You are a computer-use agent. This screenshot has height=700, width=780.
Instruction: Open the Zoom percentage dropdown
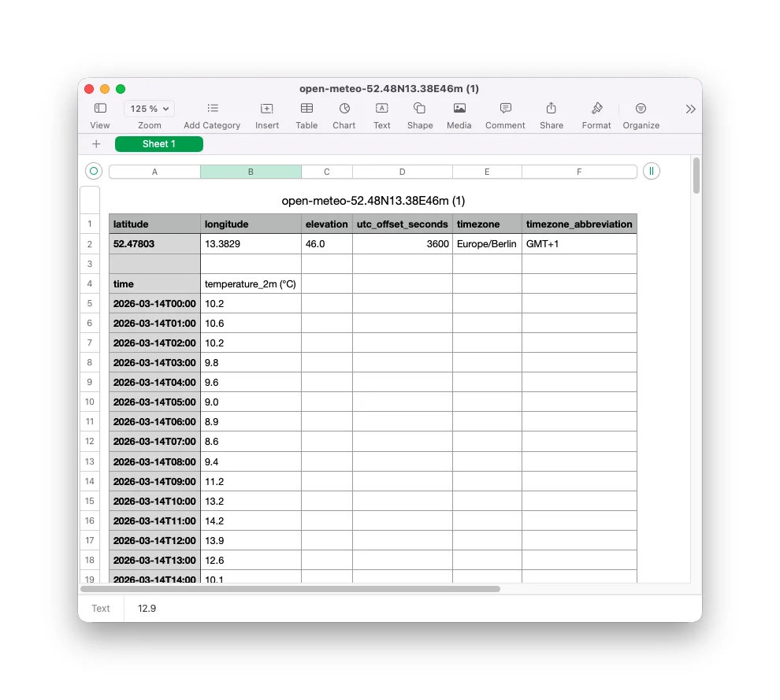click(148, 109)
